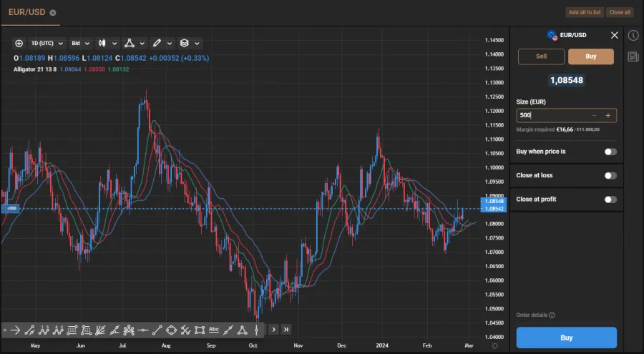Image resolution: width=644 pixels, height=354 pixels.
Task: Expand the Bid price type dropdown
Action: (79, 43)
